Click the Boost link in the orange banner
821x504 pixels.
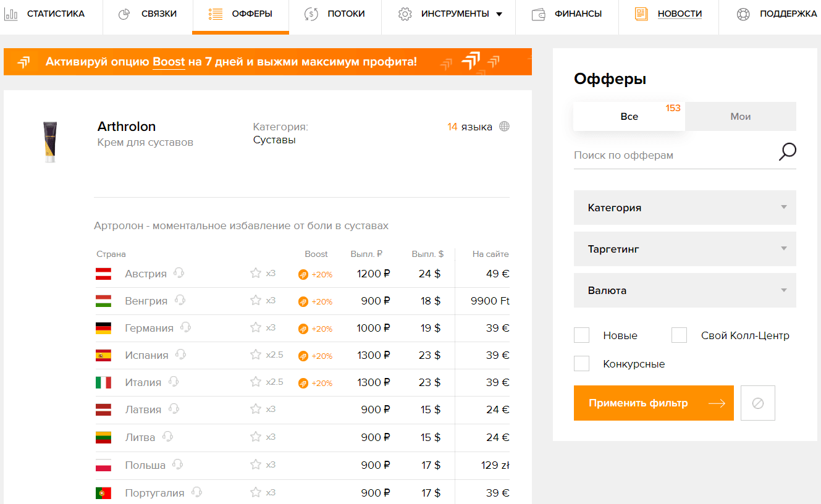click(x=169, y=62)
